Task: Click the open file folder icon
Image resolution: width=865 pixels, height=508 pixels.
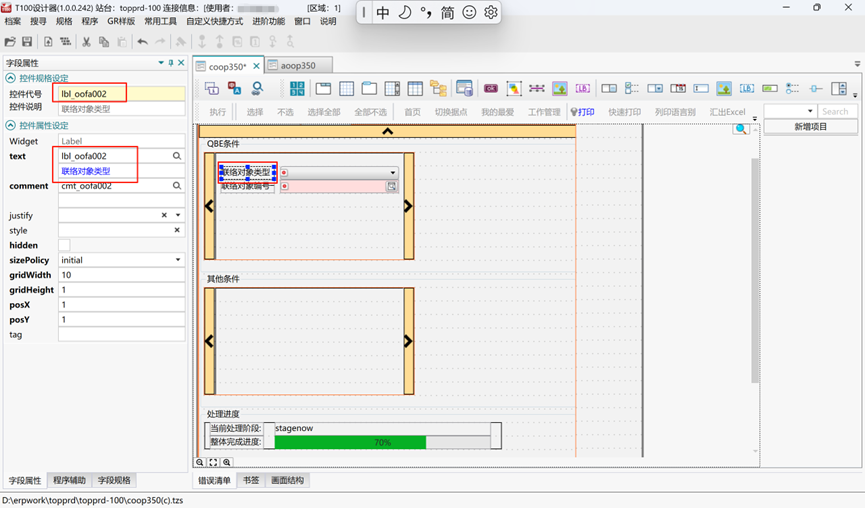Action: tap(10, 41)
